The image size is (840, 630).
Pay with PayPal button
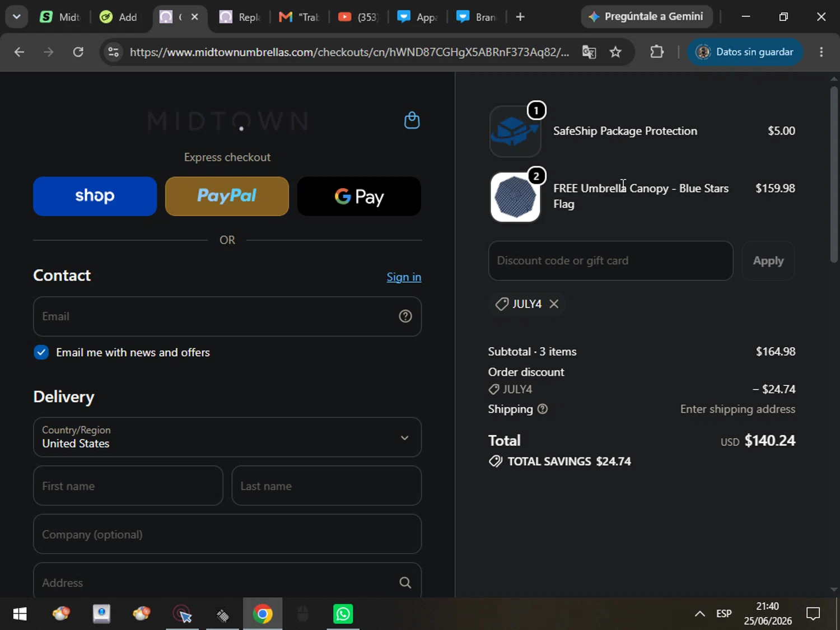[227, 196]
